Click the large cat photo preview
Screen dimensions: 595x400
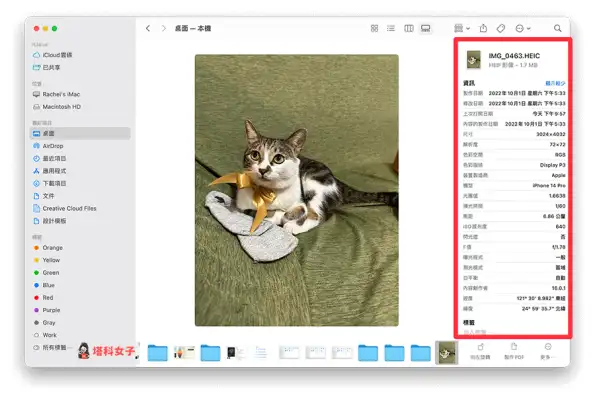point(297,190)
